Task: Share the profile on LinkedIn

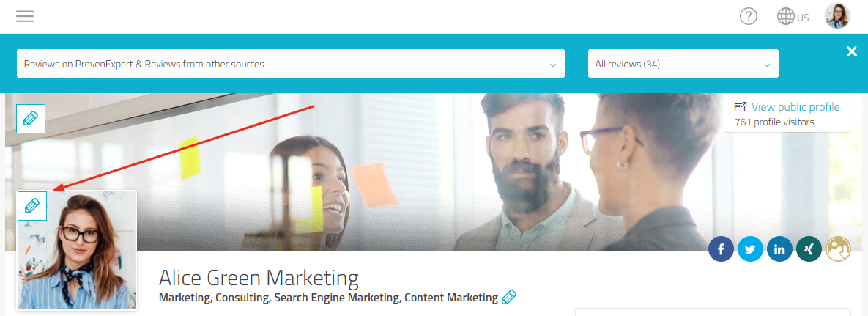Action: point(779,249)
